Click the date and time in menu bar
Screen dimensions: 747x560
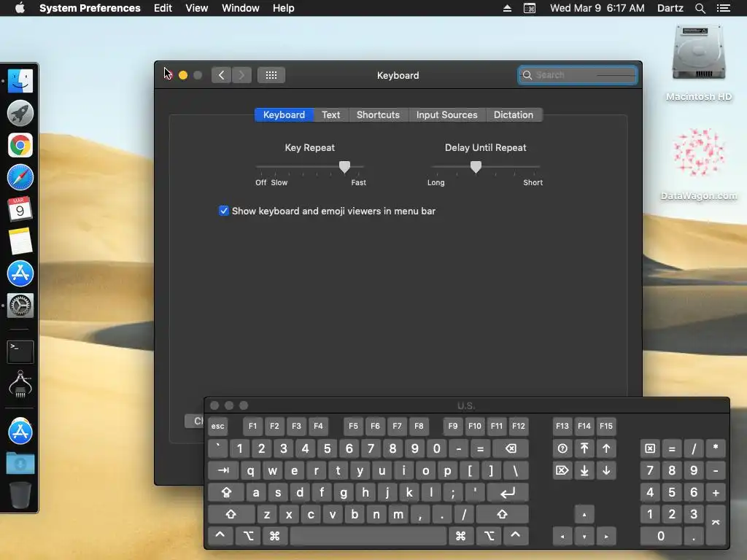pyautogui.click(x=597, y=8)
